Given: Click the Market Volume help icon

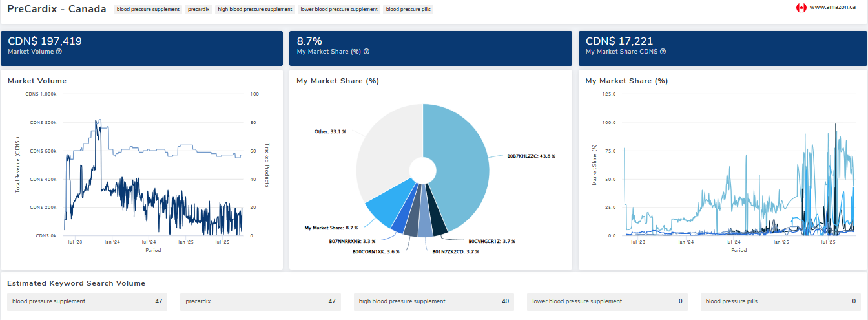Looking at the screenshot, I should point(59,52).
